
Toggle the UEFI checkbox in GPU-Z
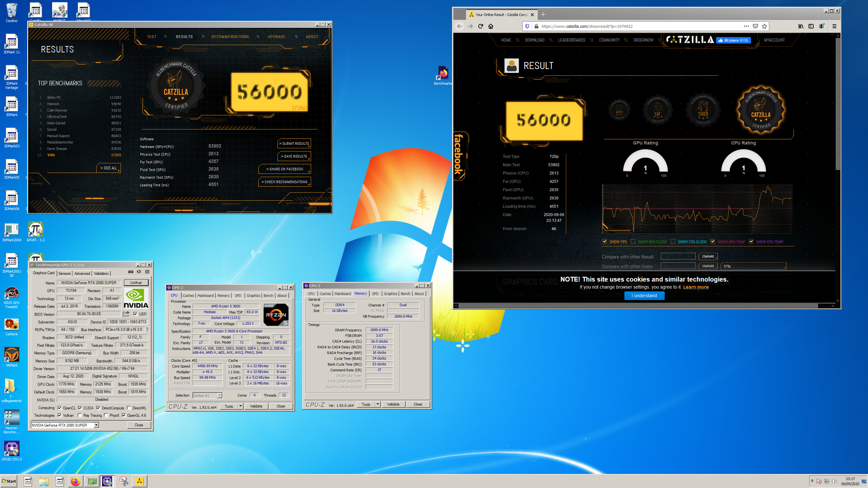coord(135,314)
